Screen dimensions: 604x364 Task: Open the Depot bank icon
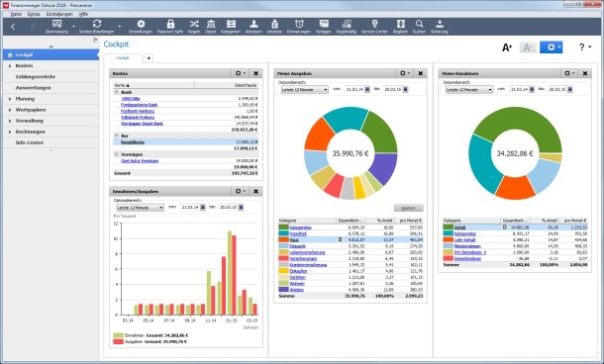tap(211, 24)
